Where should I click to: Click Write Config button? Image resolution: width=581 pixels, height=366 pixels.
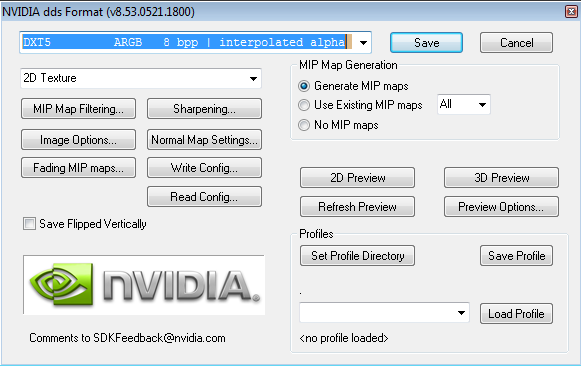coord(205,168)
